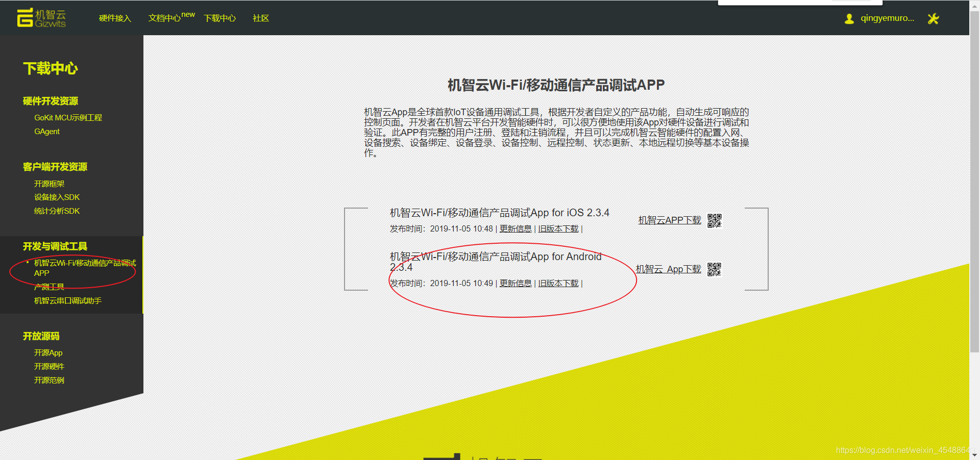Click the 发布时间 2019-11-05 10:48 text
The image size is (980, 460).
tap(442, 229)
